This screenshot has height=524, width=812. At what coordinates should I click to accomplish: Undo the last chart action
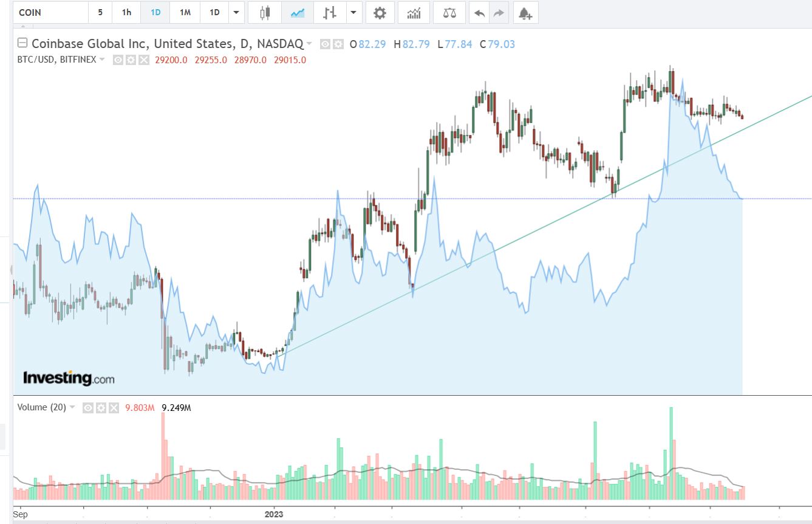tap(479, 13)
